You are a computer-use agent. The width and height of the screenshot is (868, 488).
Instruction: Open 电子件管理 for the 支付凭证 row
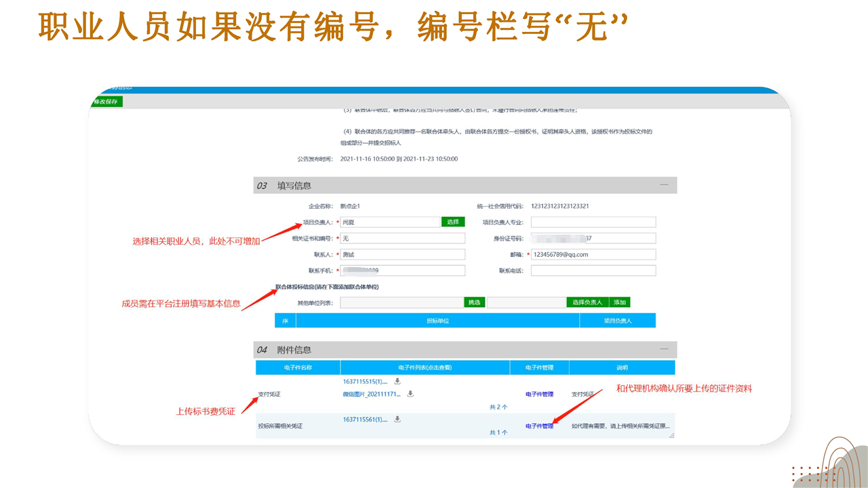[x=539, y=394]
